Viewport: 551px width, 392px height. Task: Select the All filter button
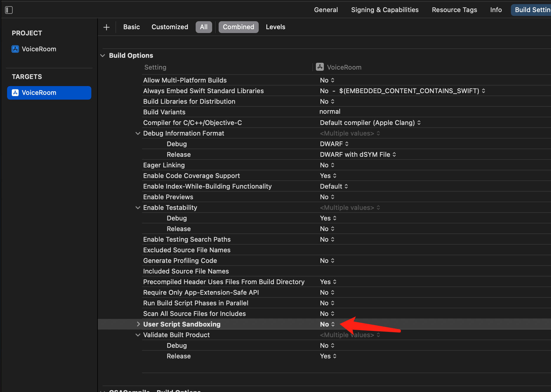tap(204, 27)
